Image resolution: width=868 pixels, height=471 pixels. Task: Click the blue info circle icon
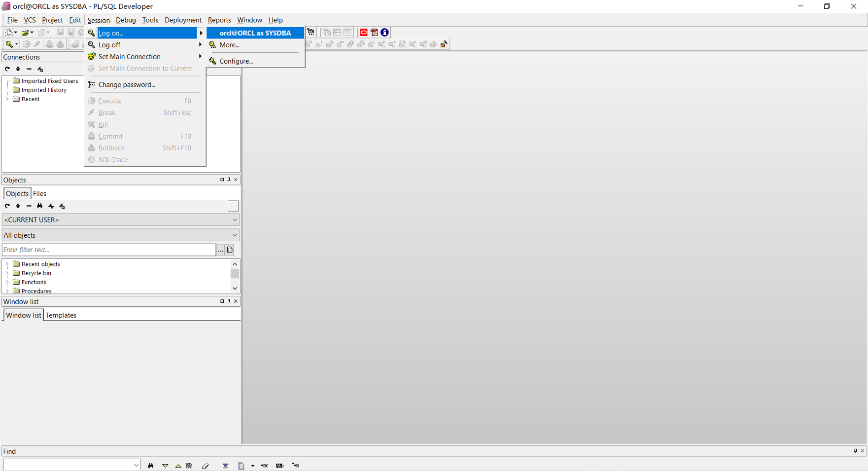(385, 33)
